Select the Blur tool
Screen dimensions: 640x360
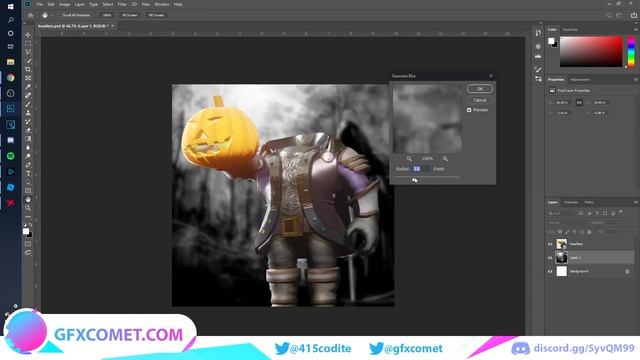point(28,147)
